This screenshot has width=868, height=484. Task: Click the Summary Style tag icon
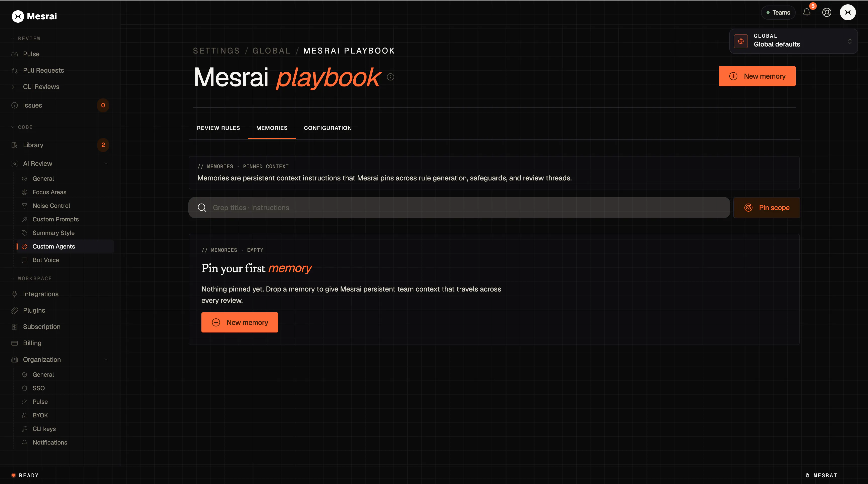[25, 233]
